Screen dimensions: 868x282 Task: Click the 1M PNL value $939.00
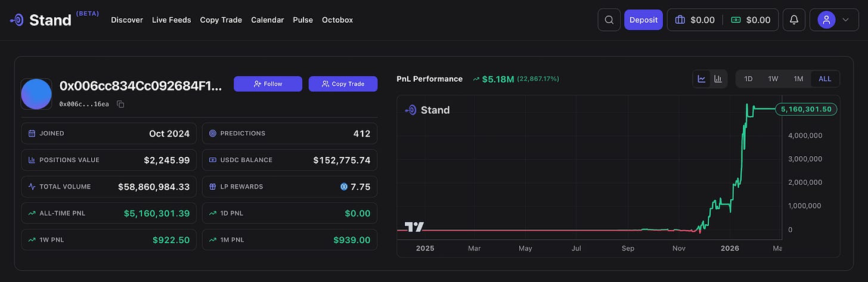coord(352,240)
